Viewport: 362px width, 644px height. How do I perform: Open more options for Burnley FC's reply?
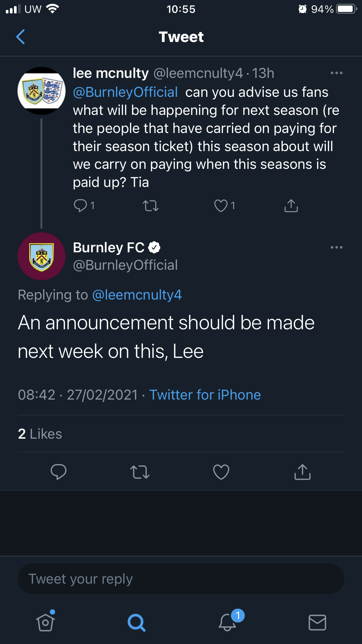[x=336, y=247]
